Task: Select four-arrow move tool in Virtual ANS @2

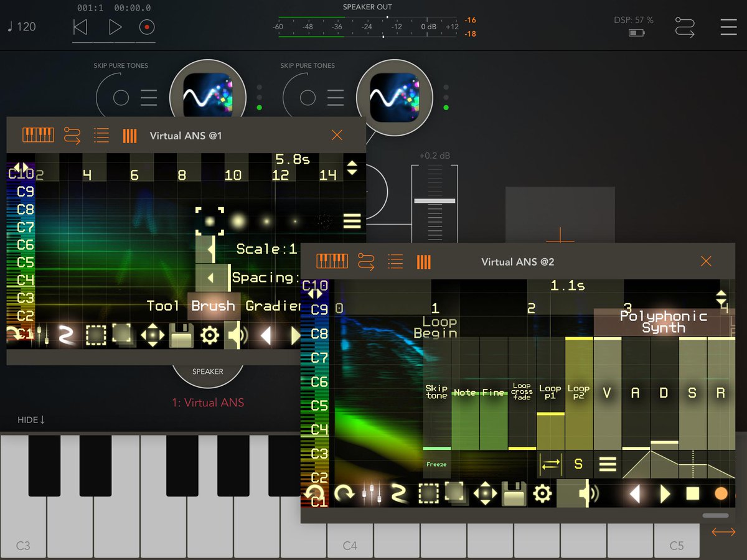Action: (485, 494)
